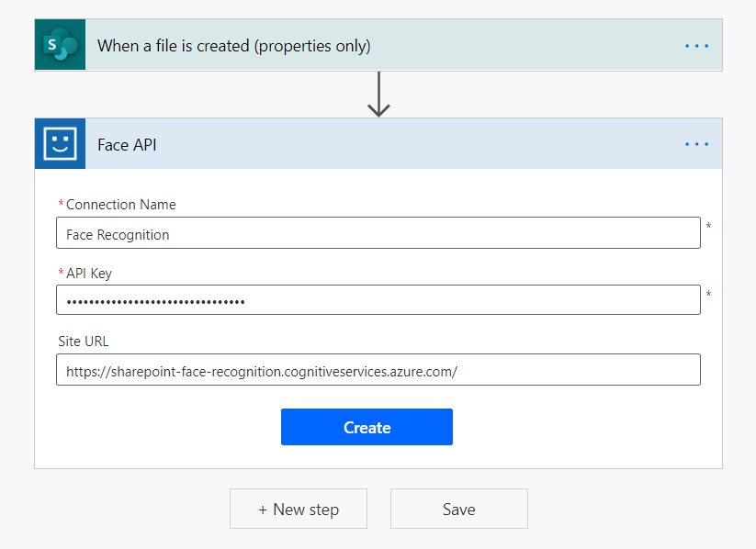Screen dimensions: 756x549
Task: Click the red asterisk before Connection Name label
Action: pos(61,205)
